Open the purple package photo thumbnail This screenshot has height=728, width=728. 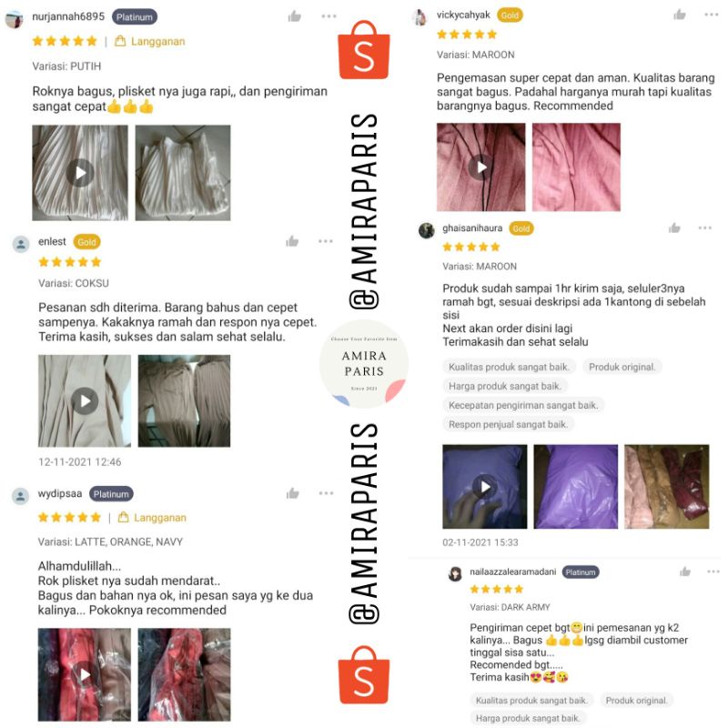coord(576,487)
